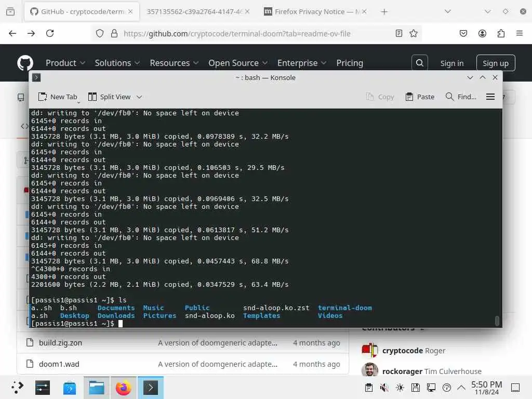Bookmark this page with star icon
The width and height of the screenshot is (532, 399).
[413, 33]
